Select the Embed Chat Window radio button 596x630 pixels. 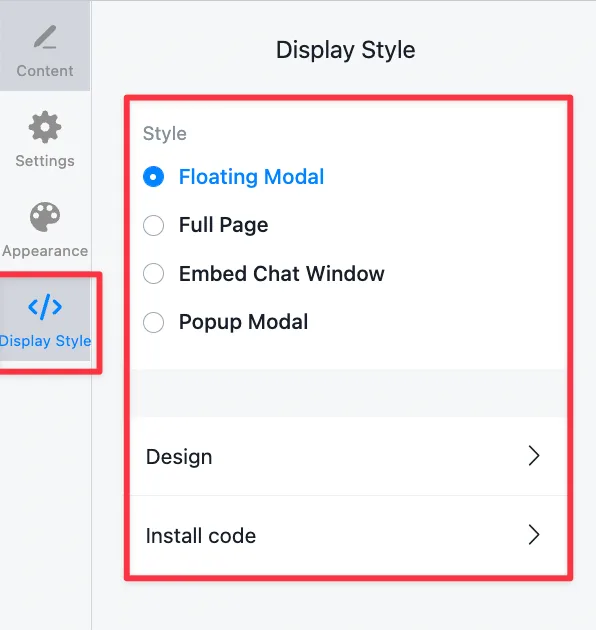(x=154, y=274)
